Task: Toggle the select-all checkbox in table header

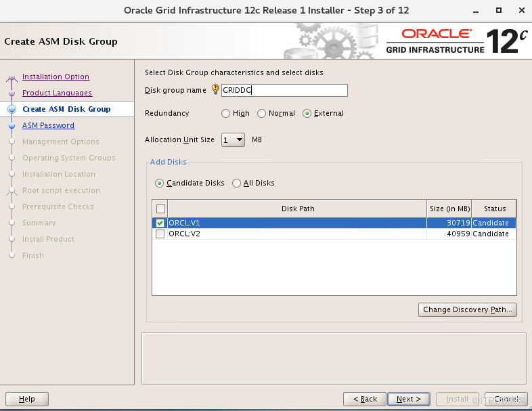Action: tap(160, 209)
